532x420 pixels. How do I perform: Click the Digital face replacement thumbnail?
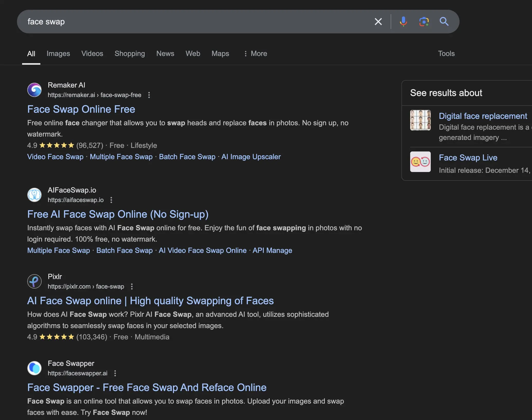[420, 120]
